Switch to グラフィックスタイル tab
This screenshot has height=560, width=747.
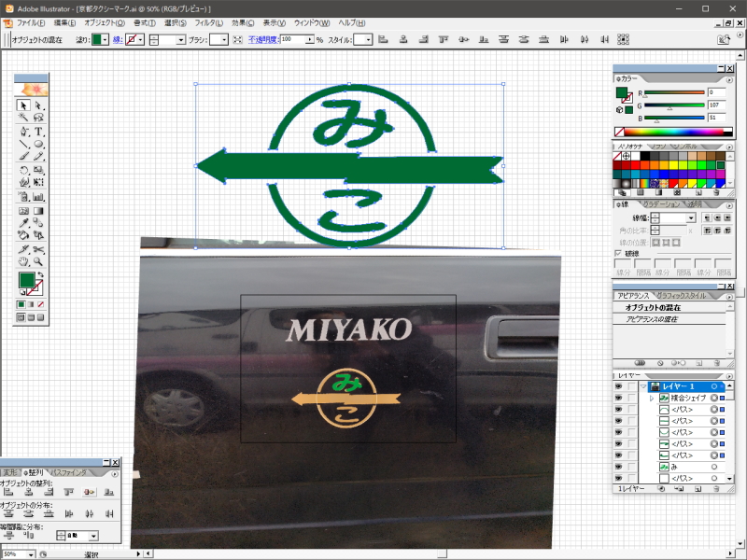[x=682, y=295]
